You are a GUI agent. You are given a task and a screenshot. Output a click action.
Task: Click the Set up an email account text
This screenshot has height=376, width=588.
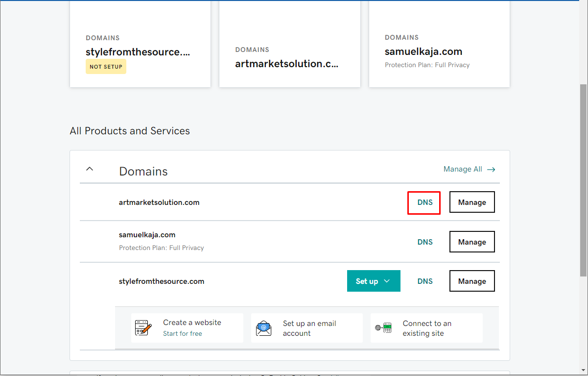click(x=309, y=328)
